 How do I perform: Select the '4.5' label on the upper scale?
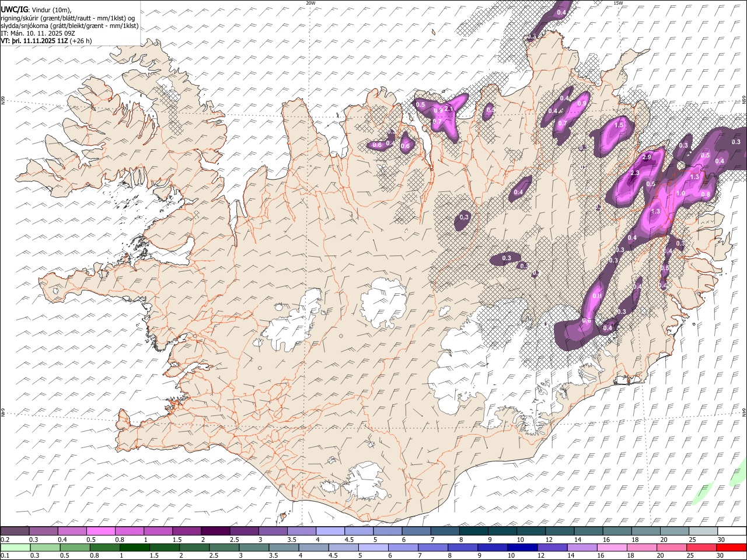pos(349,540)
